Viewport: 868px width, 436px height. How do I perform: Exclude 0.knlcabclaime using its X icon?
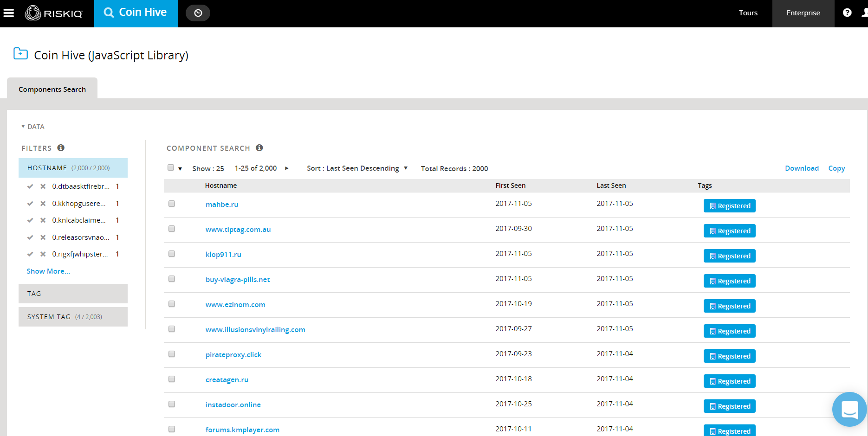[43, 220]
